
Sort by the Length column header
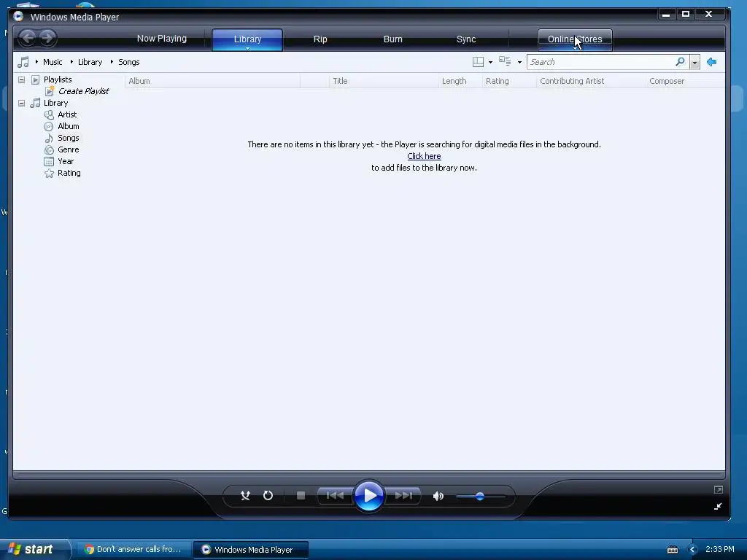pyautogui.click(x=460, y=81)
